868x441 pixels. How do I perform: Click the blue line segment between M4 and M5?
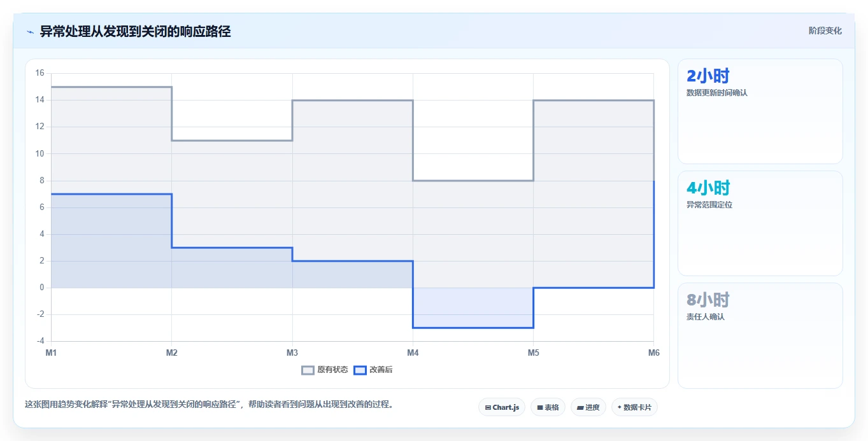coord(473,328)
